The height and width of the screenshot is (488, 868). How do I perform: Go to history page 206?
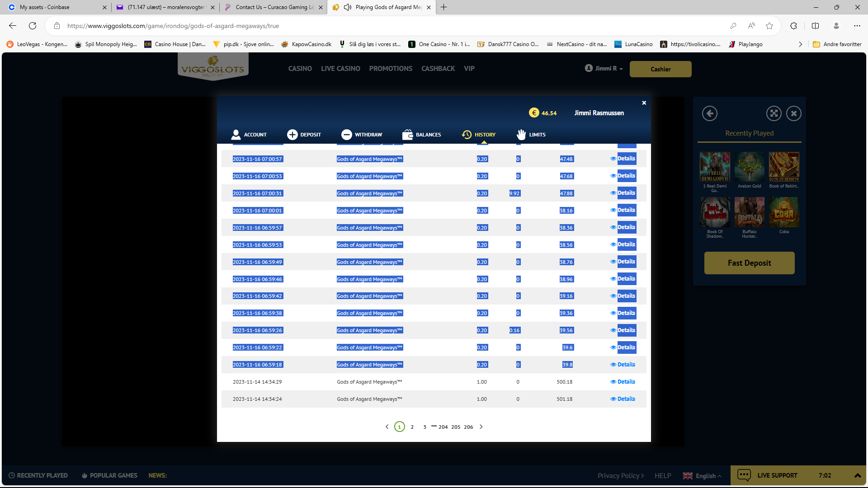(x=468, y=427)
